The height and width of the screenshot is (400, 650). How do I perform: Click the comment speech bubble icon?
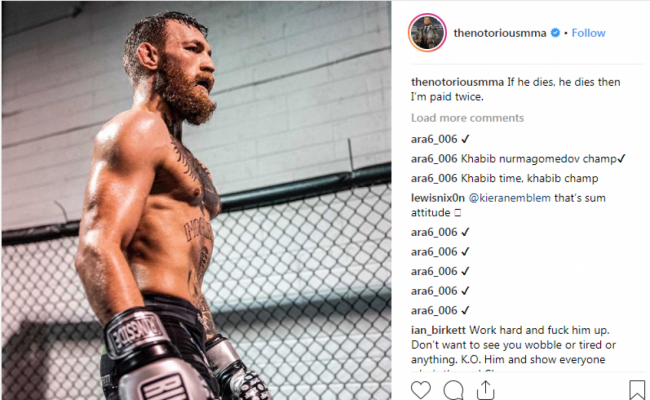pyautogui.click(x=453, y=388)
